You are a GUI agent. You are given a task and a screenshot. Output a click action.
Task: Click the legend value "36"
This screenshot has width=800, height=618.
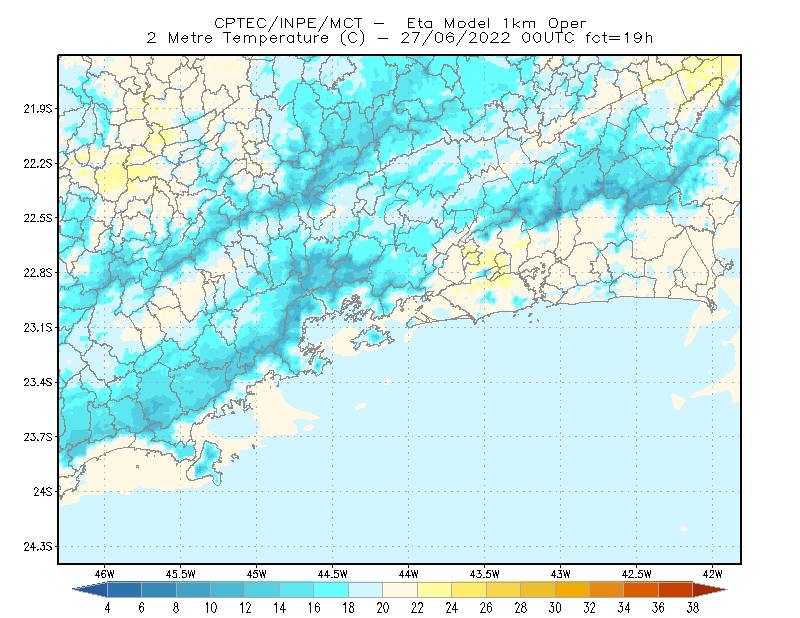(x=659, y=608)
